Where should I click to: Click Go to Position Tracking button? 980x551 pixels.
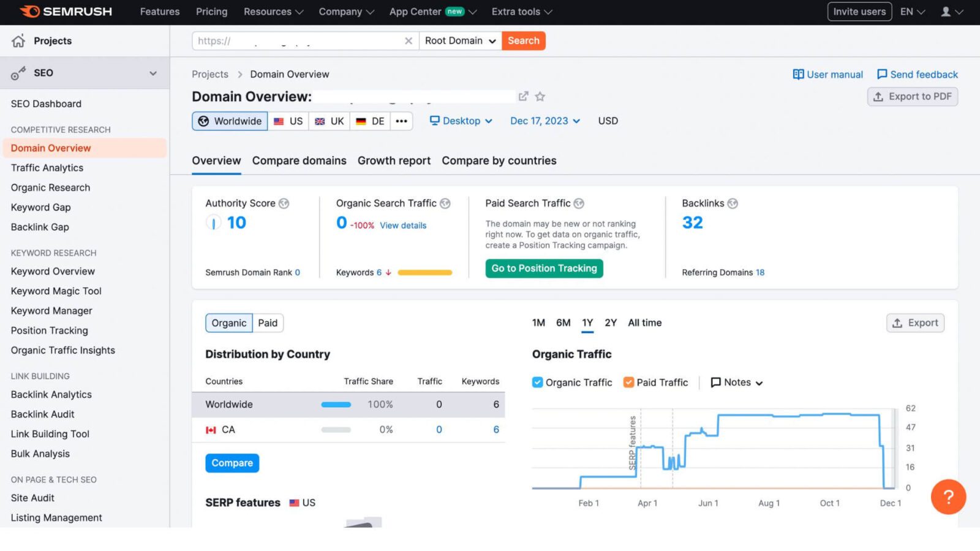pos(544,268)
